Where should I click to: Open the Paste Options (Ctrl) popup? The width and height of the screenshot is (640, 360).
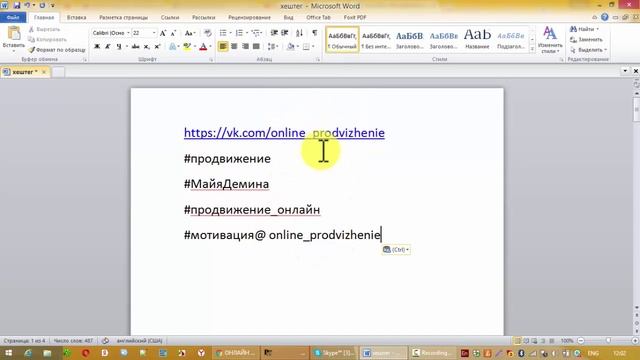pyautogui.click(x=396, y=249)
